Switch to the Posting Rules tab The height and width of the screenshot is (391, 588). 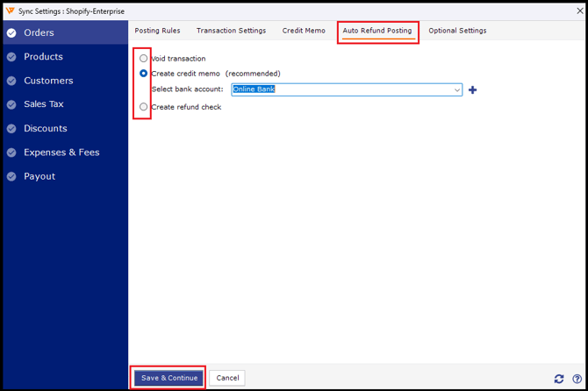pos(157,31)
